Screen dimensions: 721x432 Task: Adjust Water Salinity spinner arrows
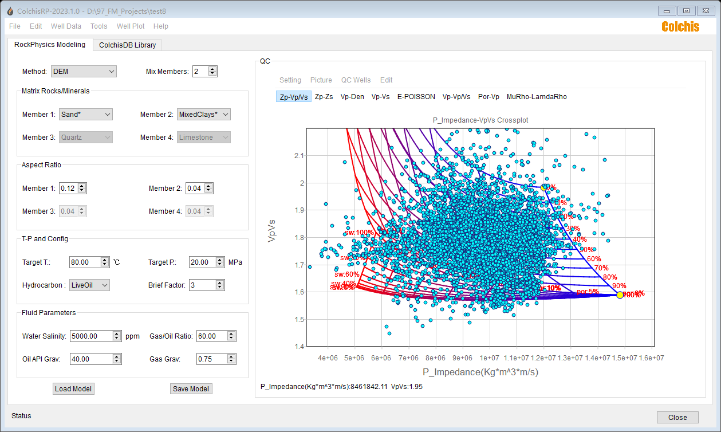pyautogui.click(x=117, y=336)
